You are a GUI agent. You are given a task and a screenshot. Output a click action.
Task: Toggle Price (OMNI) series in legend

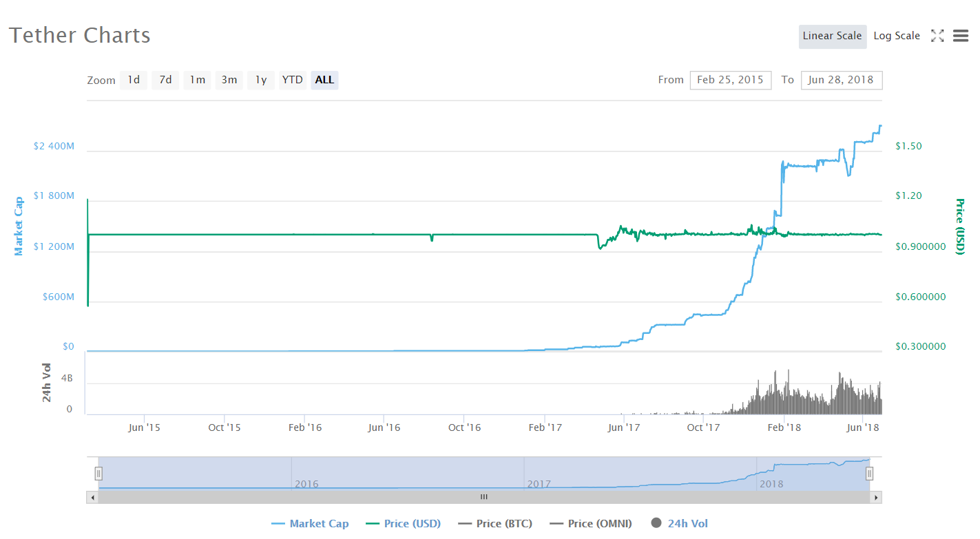(591, 524)
